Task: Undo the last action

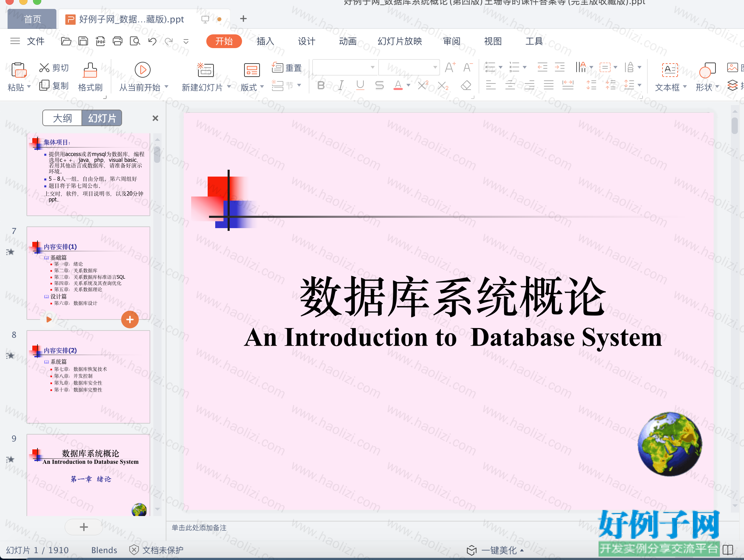Action: pos(152,42)
